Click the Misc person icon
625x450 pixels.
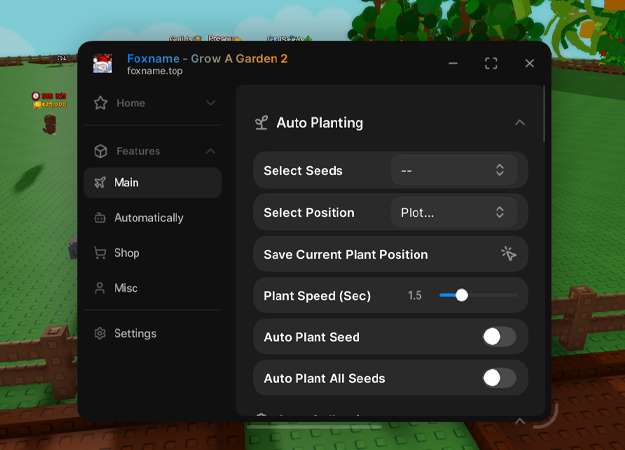click(100, 288)
